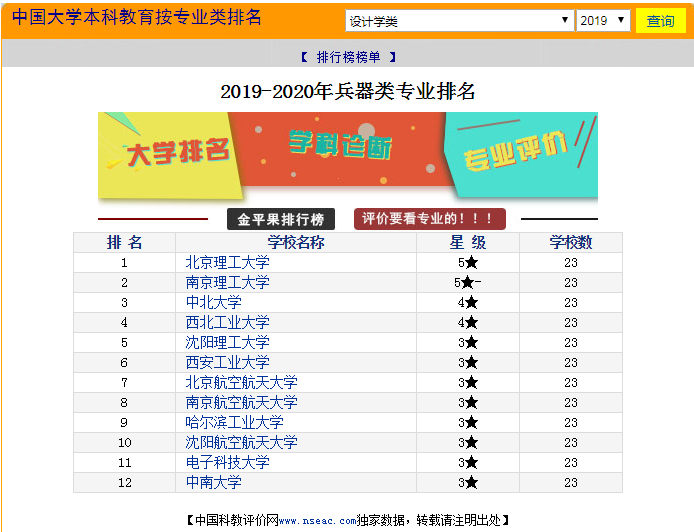This screenshot has height=532, width=694.
Task: Open the 2019 year dropdown
Action: click(603, 21)
